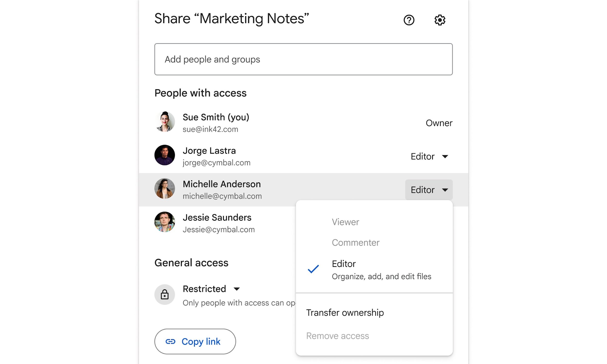Image resolution: width=607 pixels, height=364 pixels.
Task: Choose the Editor option in role menu
Action: pyautogui.click(x=344, y=264)
